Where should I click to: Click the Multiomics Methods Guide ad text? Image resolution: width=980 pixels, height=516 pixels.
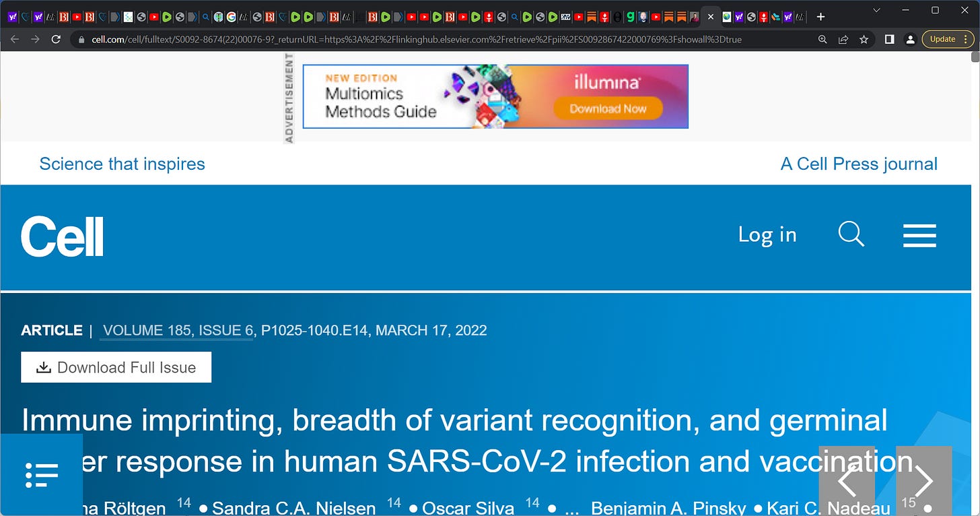point(381,102)
